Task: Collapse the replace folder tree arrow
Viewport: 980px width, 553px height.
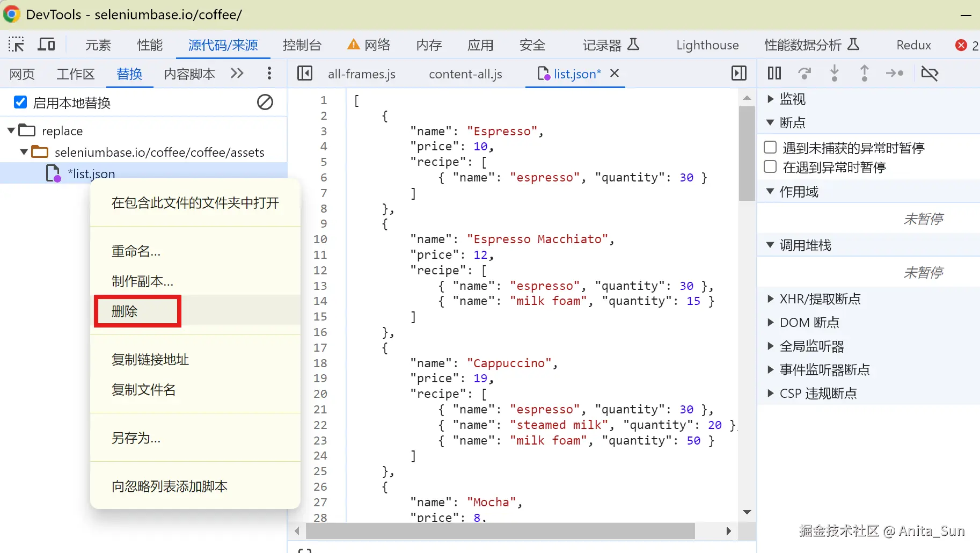Action: 11,130
